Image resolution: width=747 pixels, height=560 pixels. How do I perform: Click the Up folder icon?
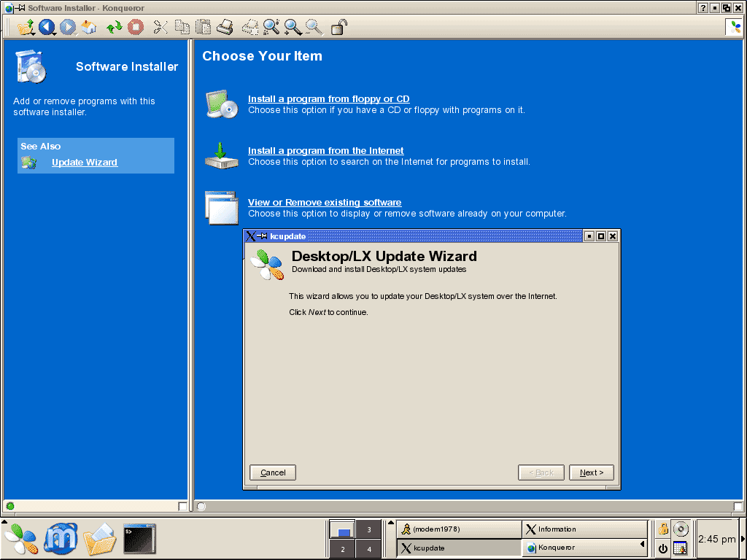coord(26,28)
